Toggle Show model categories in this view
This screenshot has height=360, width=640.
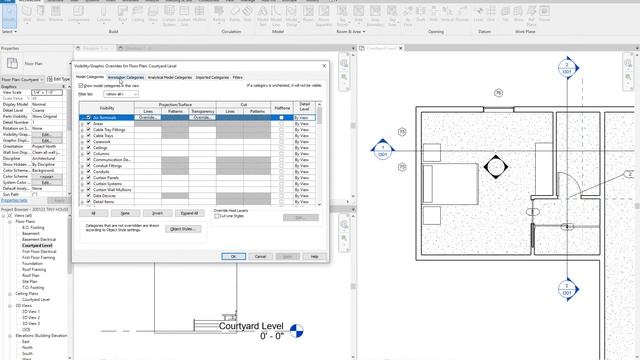pos(81,86)
